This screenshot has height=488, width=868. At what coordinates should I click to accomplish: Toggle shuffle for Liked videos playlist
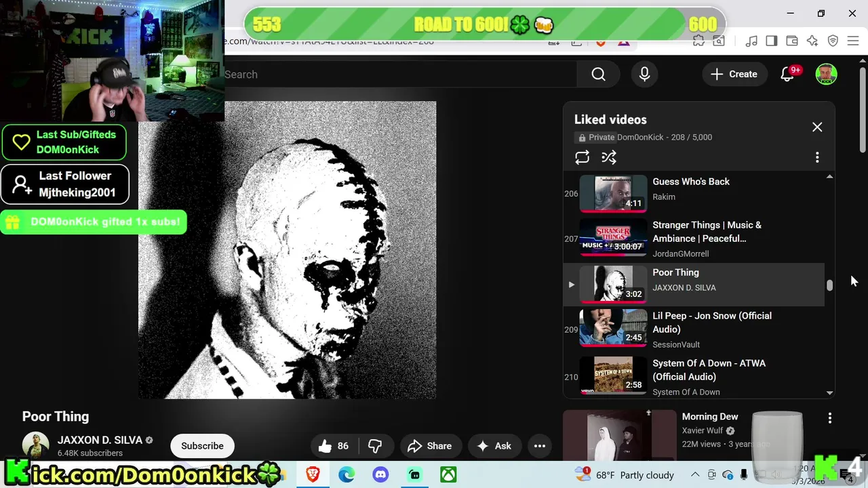click(609, 157)
